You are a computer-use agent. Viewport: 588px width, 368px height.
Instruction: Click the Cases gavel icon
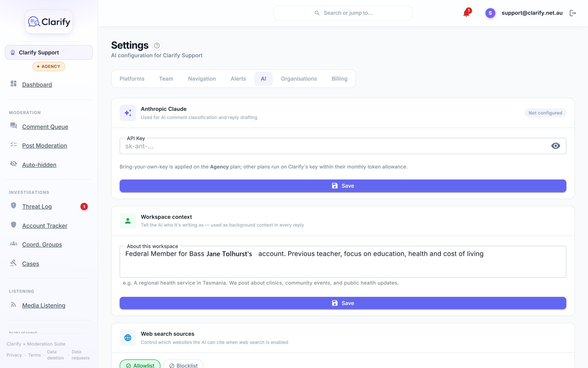point(14,263)
